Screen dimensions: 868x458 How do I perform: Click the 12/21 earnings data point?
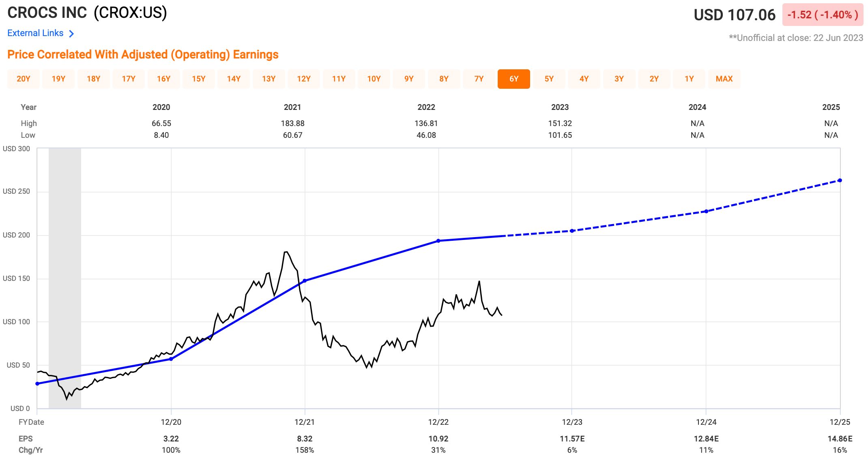click(305, 281)
